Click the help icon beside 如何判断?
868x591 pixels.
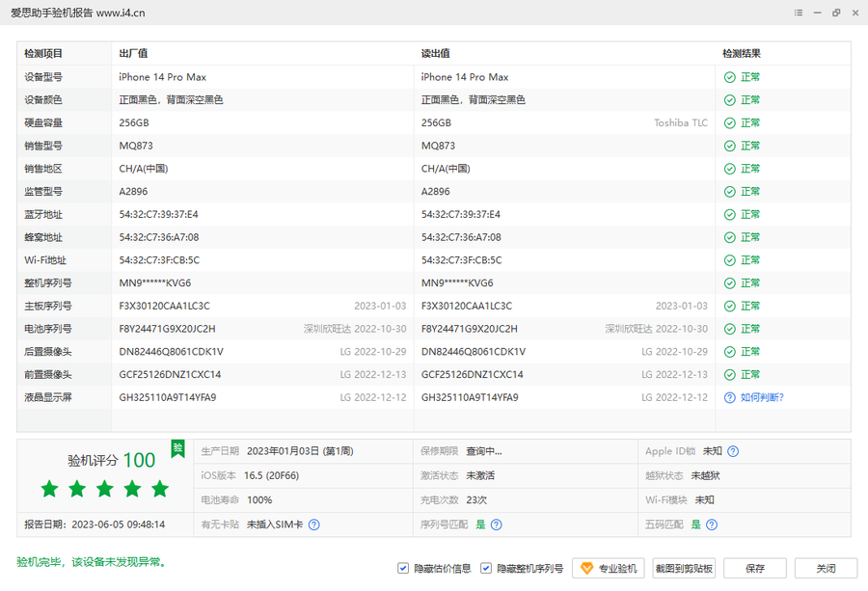point(730,397)
